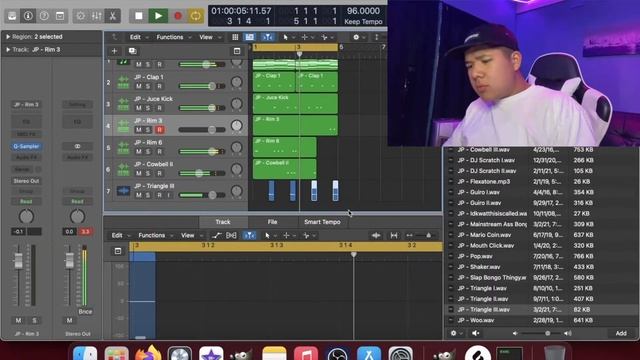Screen dimensions: 640x360
Task: Select pointer tool in tracks area toolbar
Action: (x=285, y=37)
